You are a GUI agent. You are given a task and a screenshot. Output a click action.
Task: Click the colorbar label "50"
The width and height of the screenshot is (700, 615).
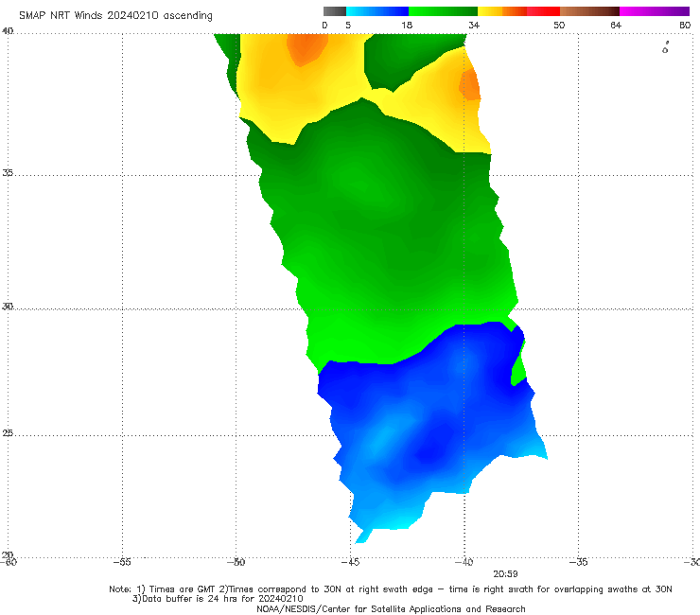559,25
